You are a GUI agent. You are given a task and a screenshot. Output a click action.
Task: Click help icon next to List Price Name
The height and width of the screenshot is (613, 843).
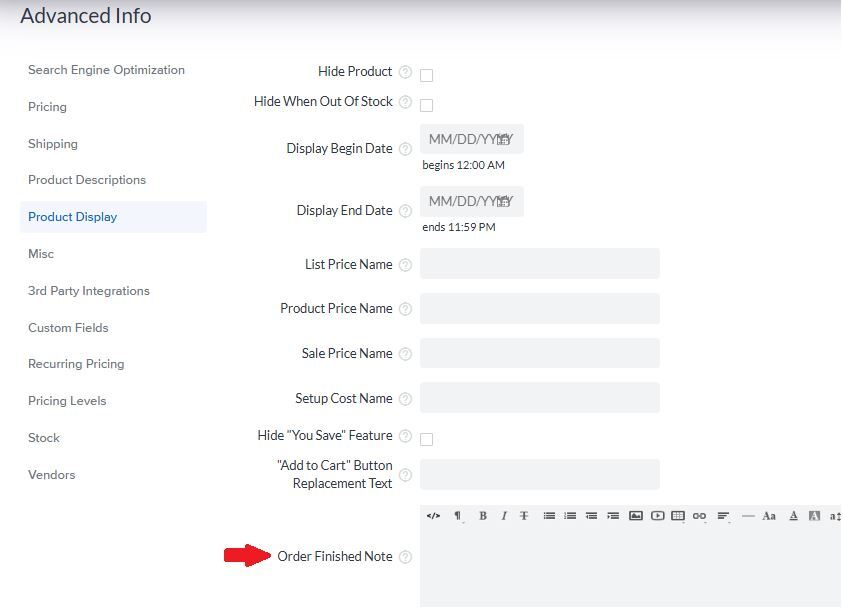point(405,265)
